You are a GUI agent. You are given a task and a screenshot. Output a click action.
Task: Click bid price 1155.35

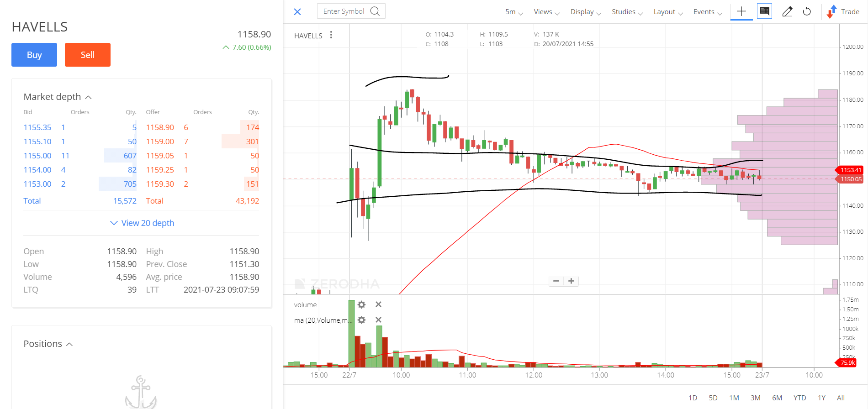tap(37, 127)
